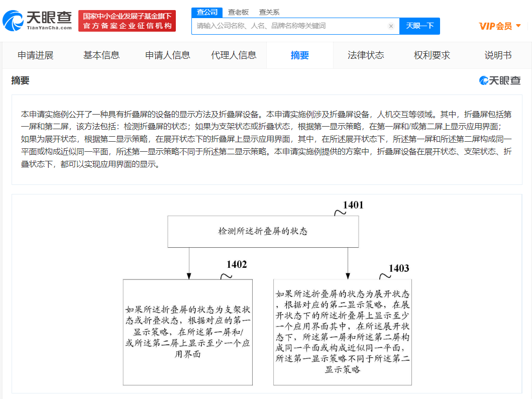Select the 基本信息 highlighted navigation item

100,55
